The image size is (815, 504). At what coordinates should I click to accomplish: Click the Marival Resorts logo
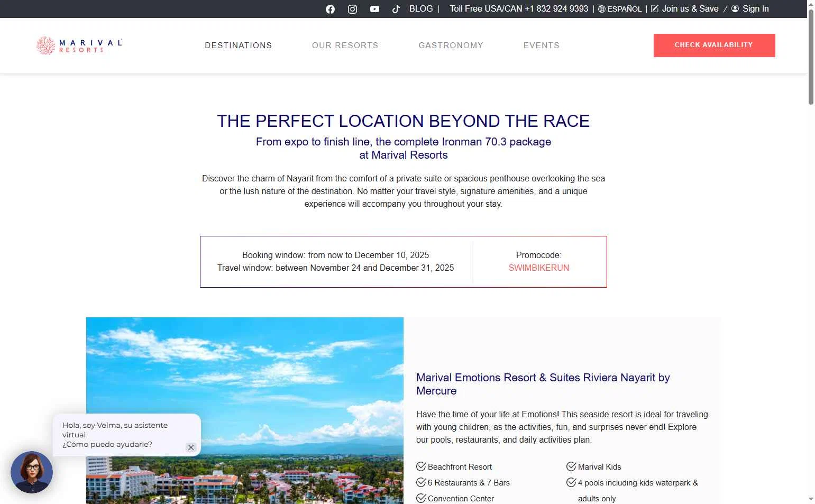point(79,45)
